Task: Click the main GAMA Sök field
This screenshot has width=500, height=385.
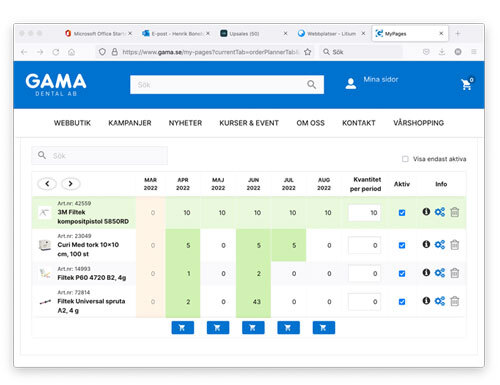Action: click(x=227, y=85)
